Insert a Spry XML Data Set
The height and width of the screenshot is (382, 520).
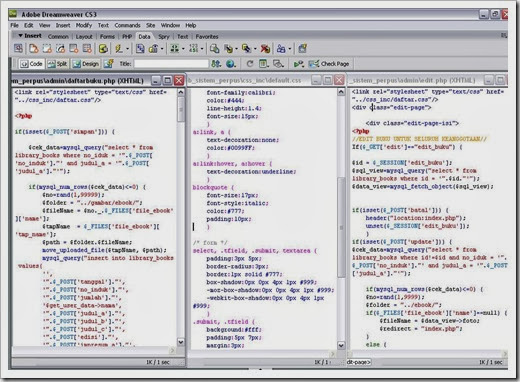pyautogui.click(x=33, y=49)
